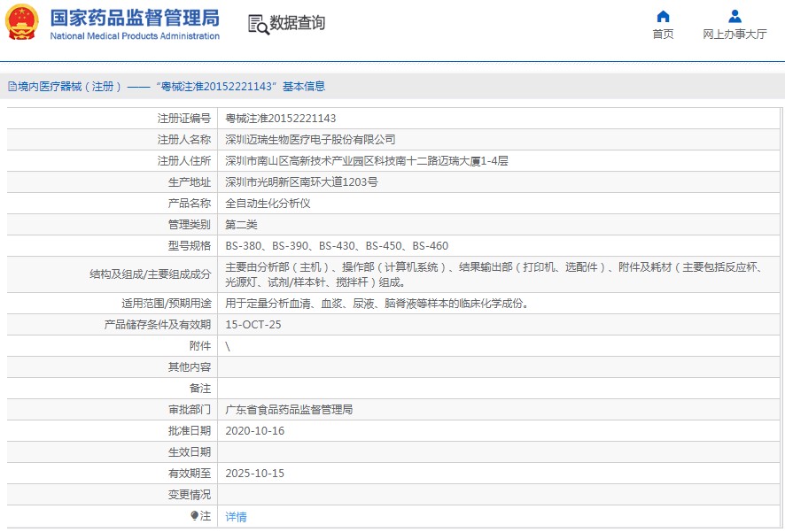
Task: Click the 注册人名称 row label
Action: tap(184, 140)
